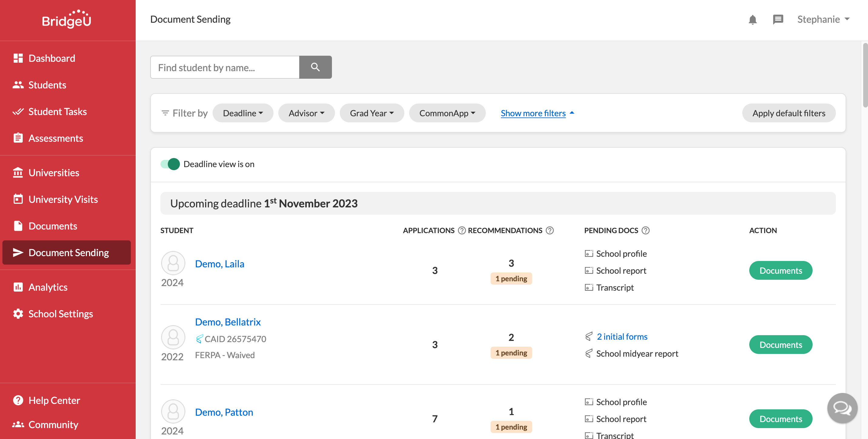This screenshot has height=439, width=868.
Task: Click the Dashboard grid icon in sidebar
Action: 18,58
